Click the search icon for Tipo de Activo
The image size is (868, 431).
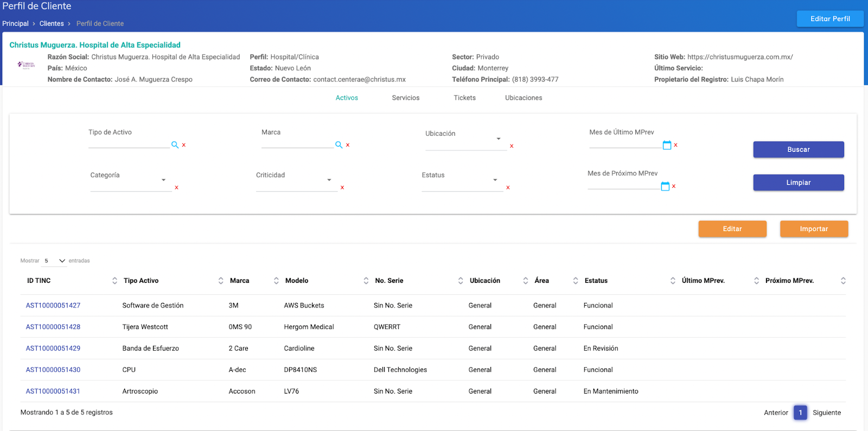click(x=175, y=145)
